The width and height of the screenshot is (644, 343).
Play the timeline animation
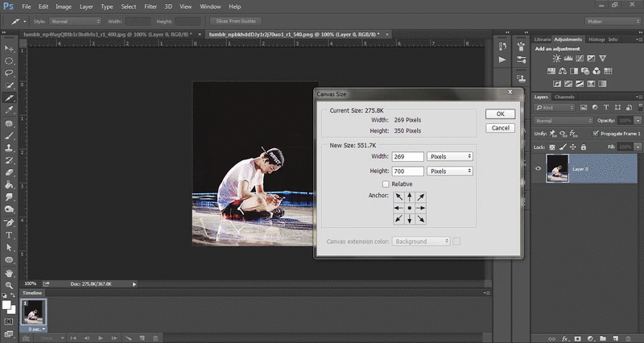99,338
